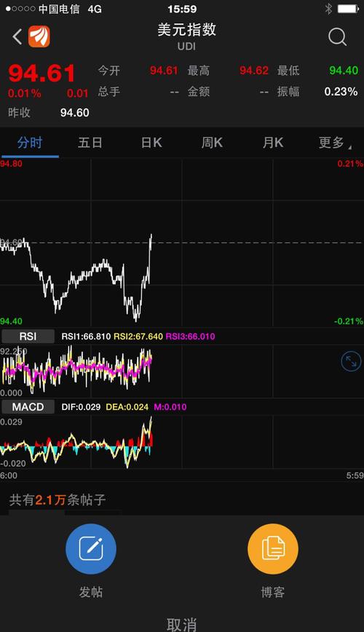Viewport: 364px width, 632px height.
Task: Tap the search magnifier icon
Action: [337, 37]
